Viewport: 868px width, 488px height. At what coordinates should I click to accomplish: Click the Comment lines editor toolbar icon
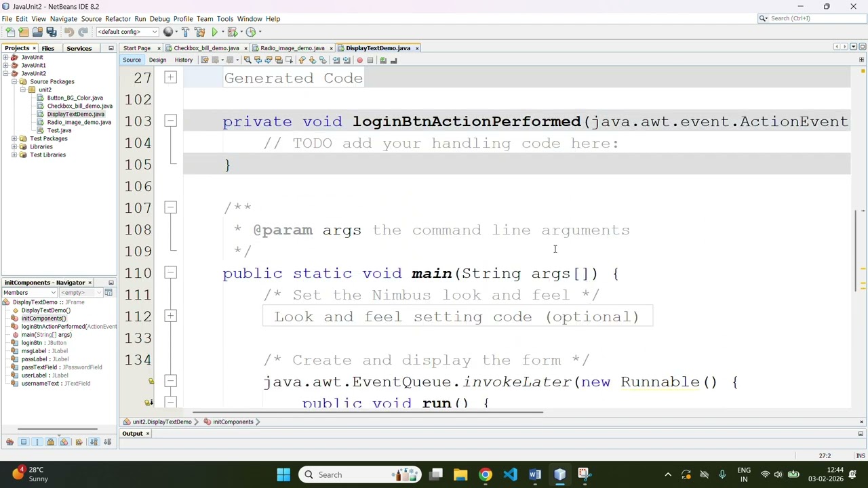[383, 60]
